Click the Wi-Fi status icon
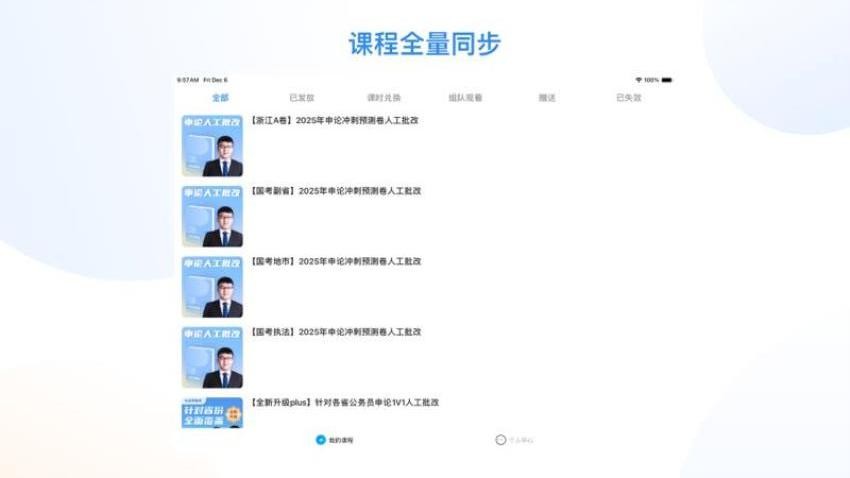 pos(639,80)
